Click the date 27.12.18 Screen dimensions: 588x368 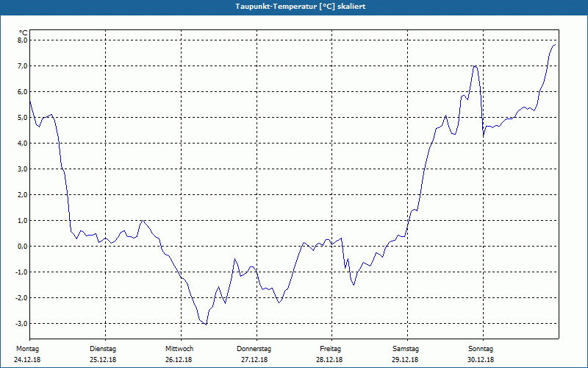tap(254, 360)
